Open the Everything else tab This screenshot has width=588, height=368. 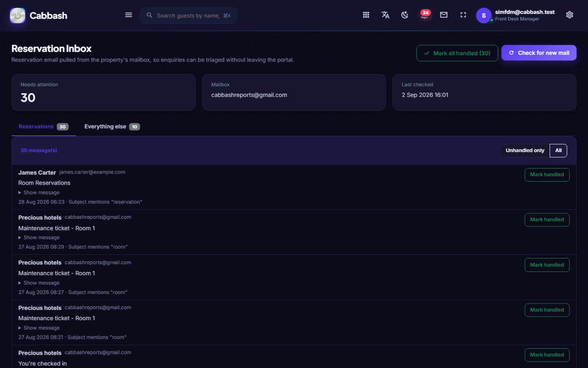click(112, 127)
